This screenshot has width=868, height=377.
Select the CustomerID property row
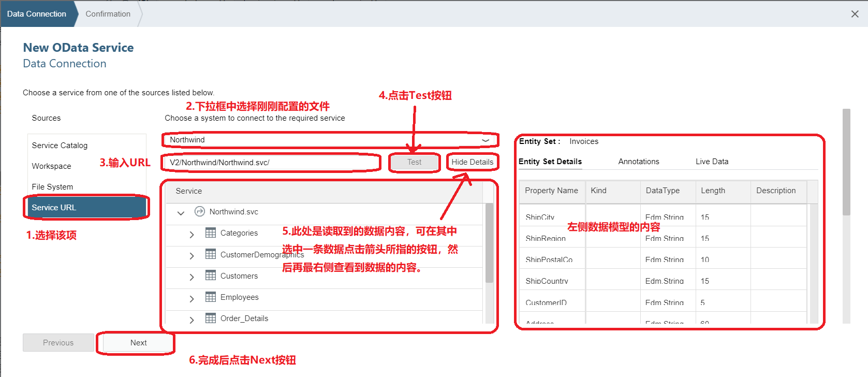(x=663, y=302)
